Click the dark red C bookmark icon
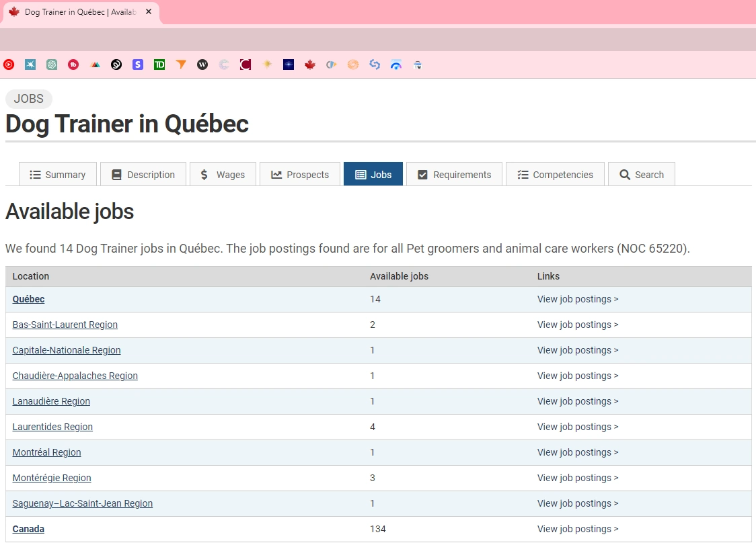756x547 pixels. 245,65
